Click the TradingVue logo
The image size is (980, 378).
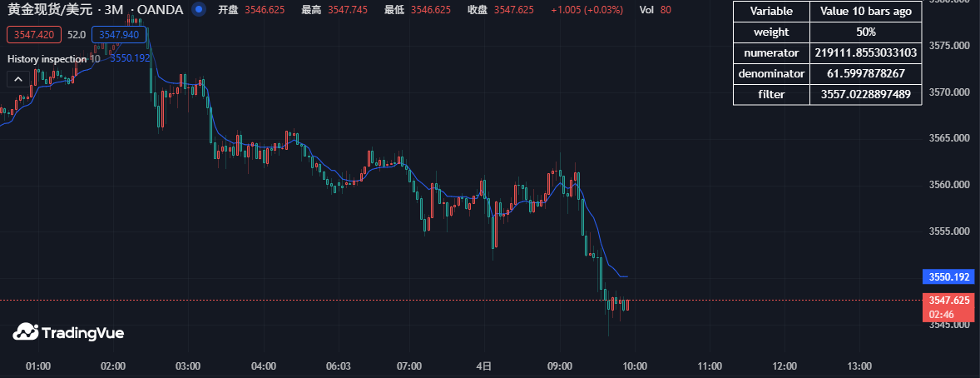click(68, 333)
